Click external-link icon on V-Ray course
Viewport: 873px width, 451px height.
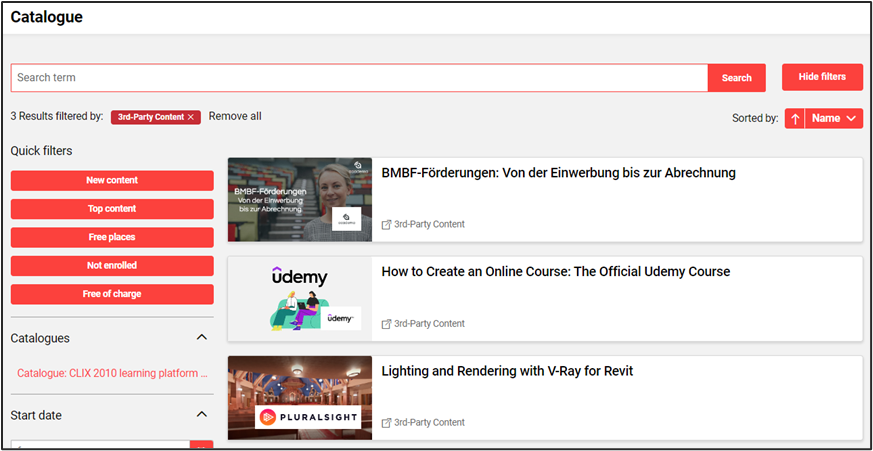pyautogui.click(x=387, y=423)
